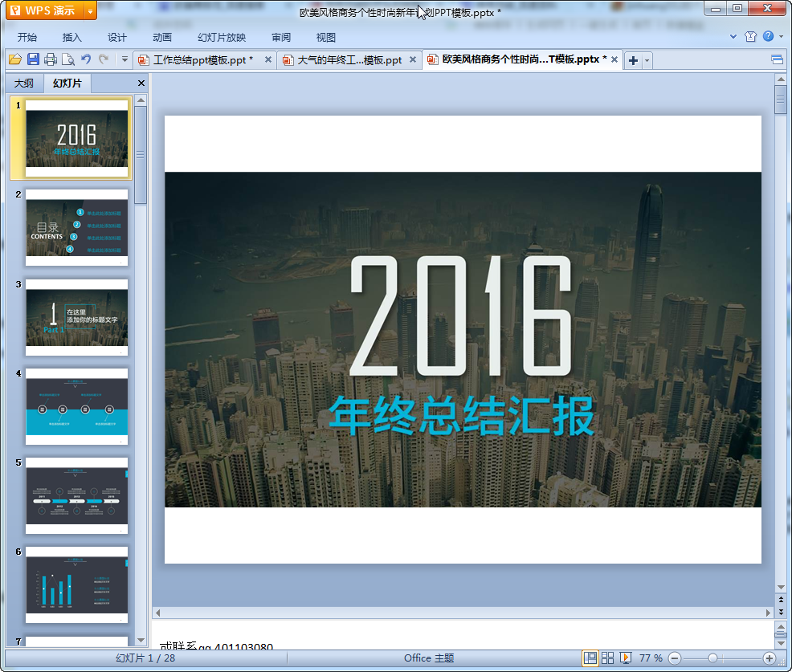Switch to Slide Sorter view icon

coord(607,658)
